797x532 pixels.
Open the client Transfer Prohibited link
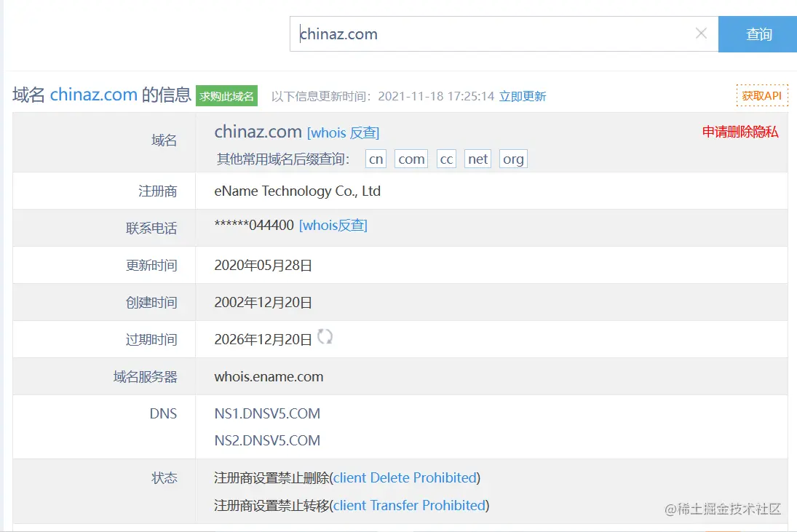click(x=409, y=505)
